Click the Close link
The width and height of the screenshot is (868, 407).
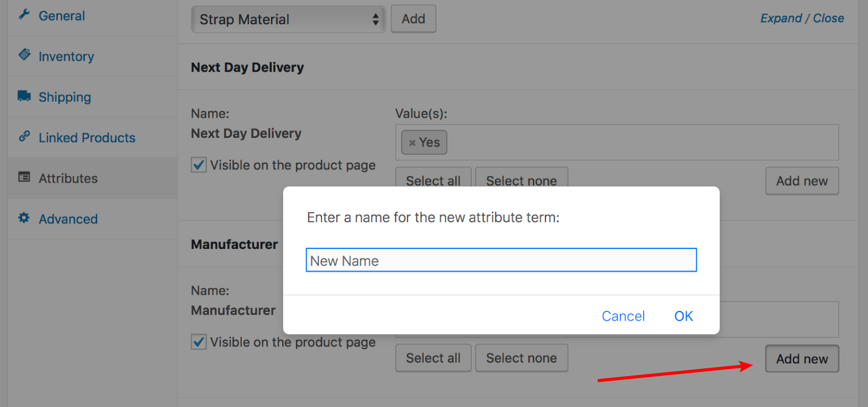[x=828, y=18]
